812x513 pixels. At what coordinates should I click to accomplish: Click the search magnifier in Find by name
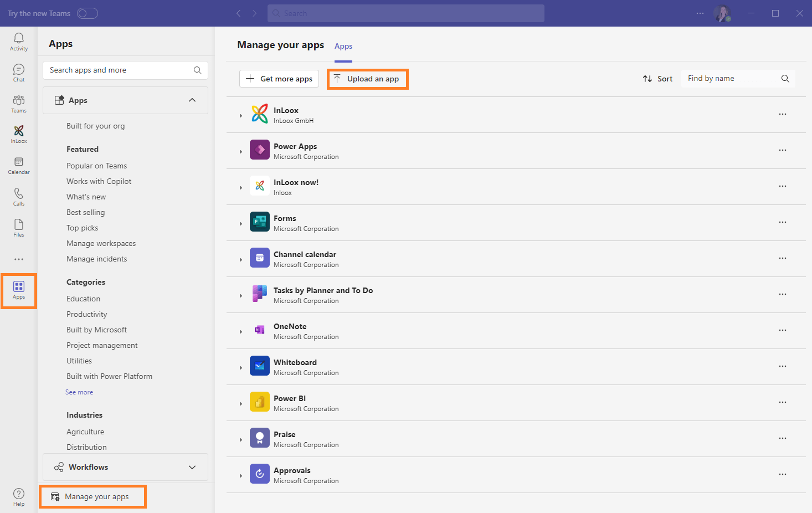coord(785,79)
